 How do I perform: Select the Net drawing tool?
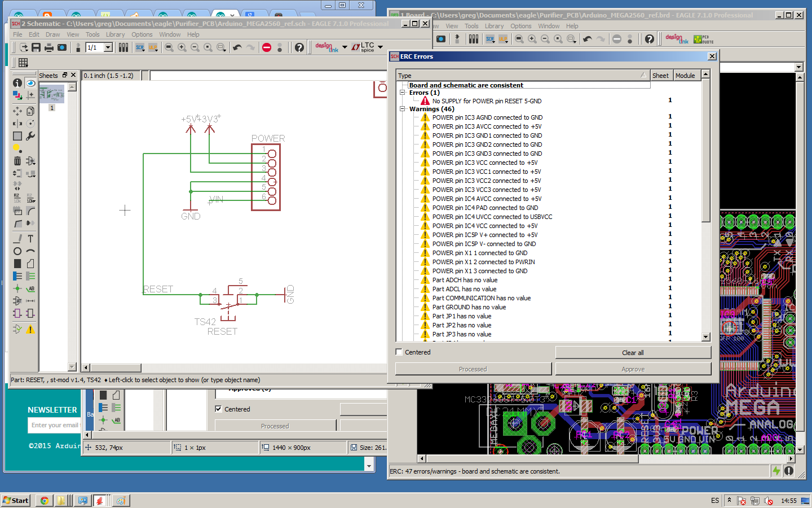click(29, 276)
